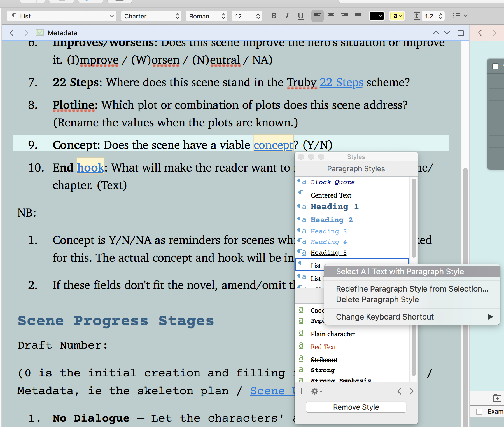Click the Paragraph Styles header
The height and width of the screenshot is (427, 504).
[x=356, y=169]
